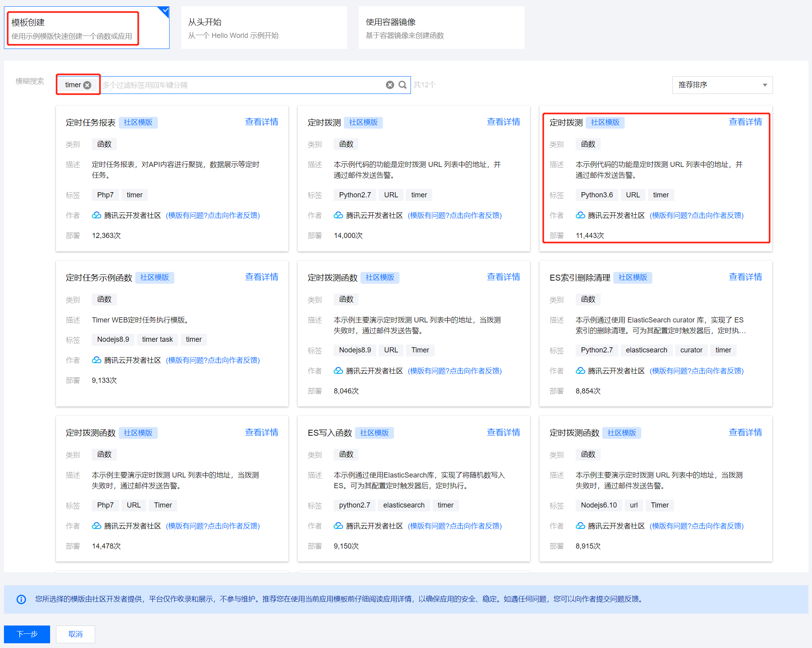Open 查看详情 for ES写入函数
812x648 pixels.
click(503, 433)
